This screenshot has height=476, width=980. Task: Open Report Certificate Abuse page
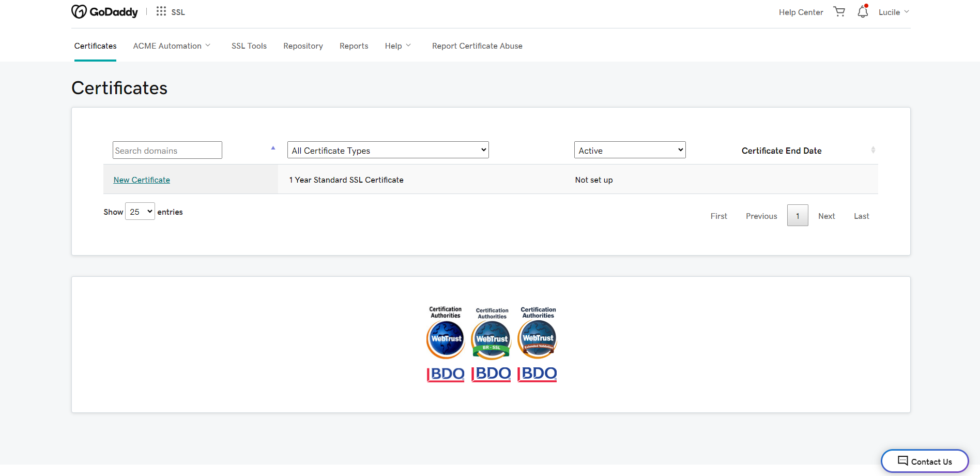[x=477, y=46]
